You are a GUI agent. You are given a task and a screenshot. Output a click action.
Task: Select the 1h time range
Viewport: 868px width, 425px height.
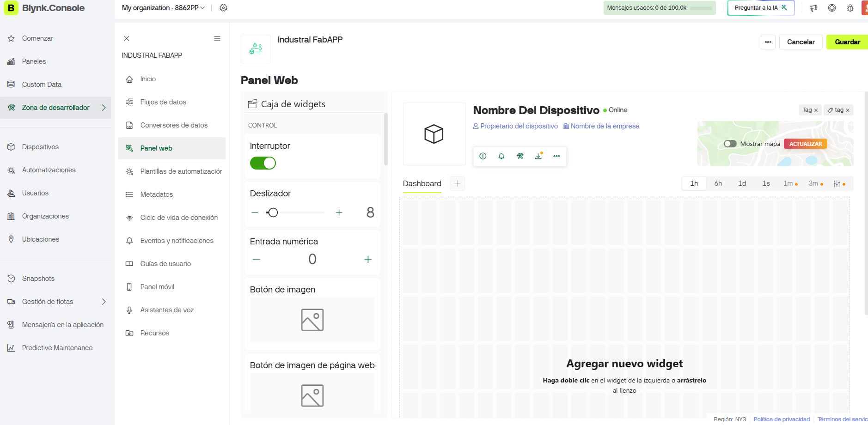[x=694, y=183]
